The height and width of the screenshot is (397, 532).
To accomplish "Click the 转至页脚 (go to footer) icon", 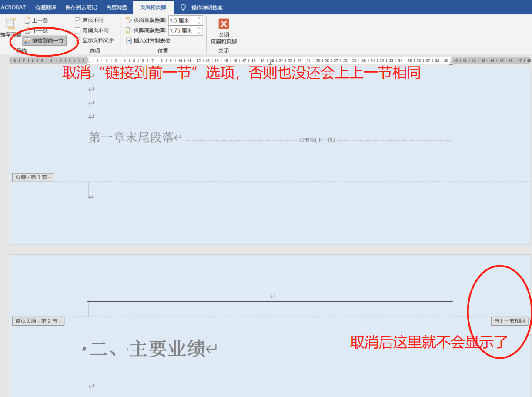I will point(10,24).
